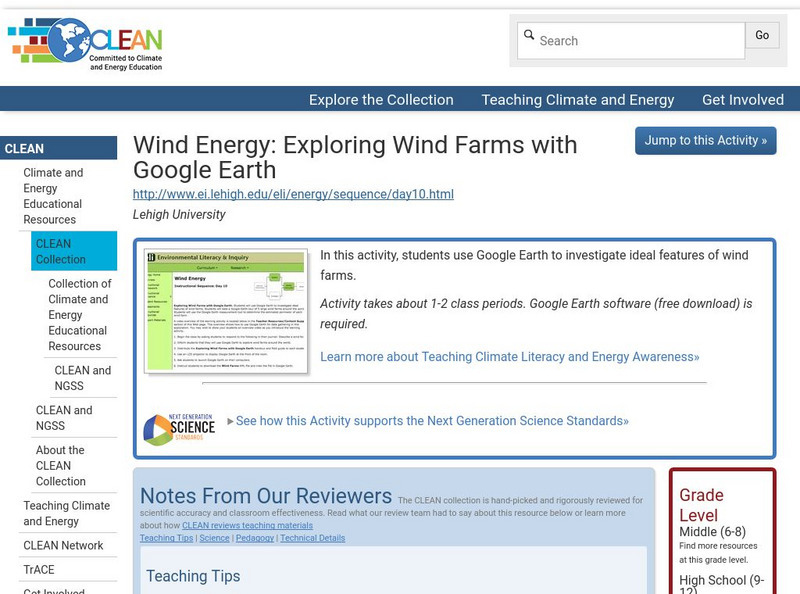Screen dimensions: 800x594
Task: Click the Jump to this Activity button
Action: pos(706,140)
